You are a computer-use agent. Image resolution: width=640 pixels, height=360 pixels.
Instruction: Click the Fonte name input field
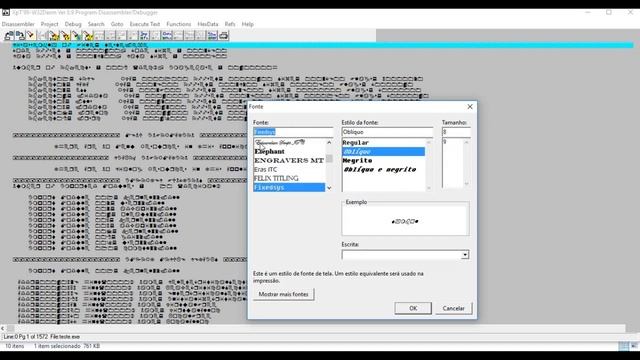pyautogui.click(x=293, y=132)
